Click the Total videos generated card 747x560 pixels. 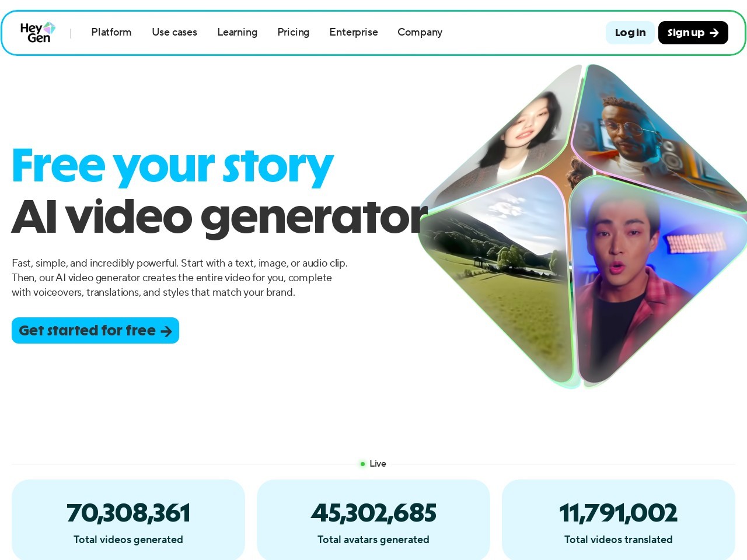coord(128,520)
